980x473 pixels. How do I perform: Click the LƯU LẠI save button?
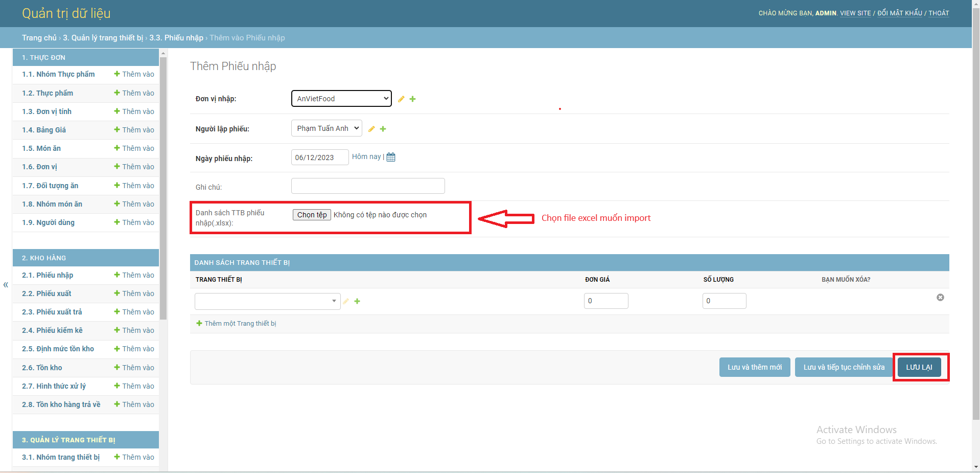(x=919, y=367)
